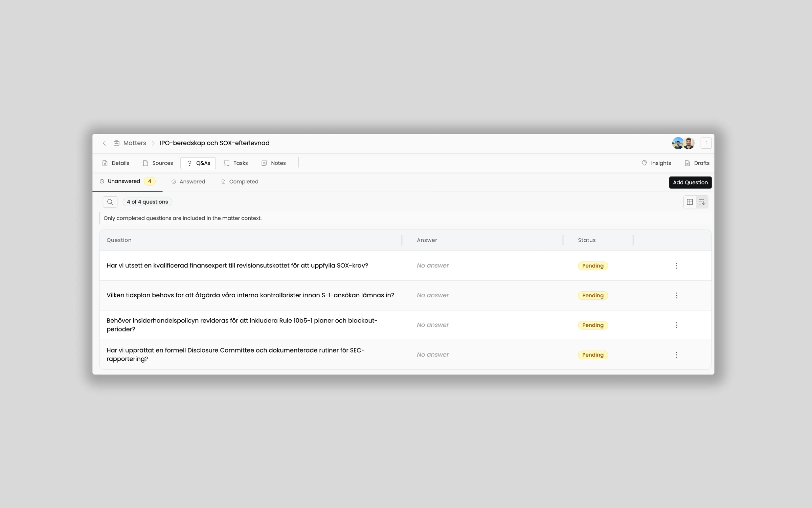Click the back arrow chevron
812x508 pixels.
(105, 143)
